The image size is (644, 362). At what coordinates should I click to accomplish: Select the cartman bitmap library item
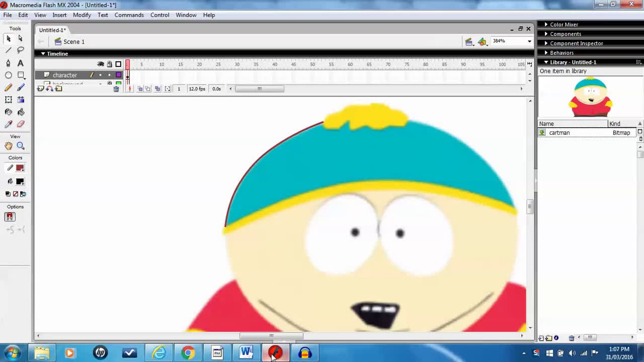click(x=559, y=133)
